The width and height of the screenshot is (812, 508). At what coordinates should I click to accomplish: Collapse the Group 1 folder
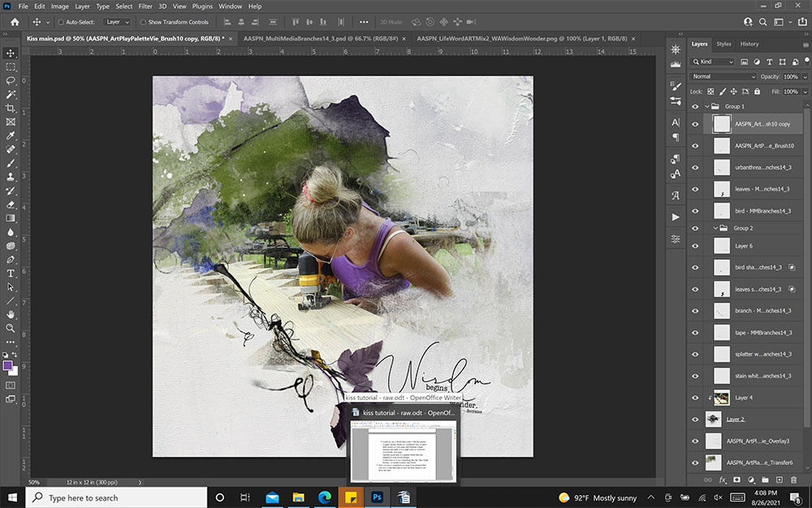pyautogui.click(x=707, y=106)
